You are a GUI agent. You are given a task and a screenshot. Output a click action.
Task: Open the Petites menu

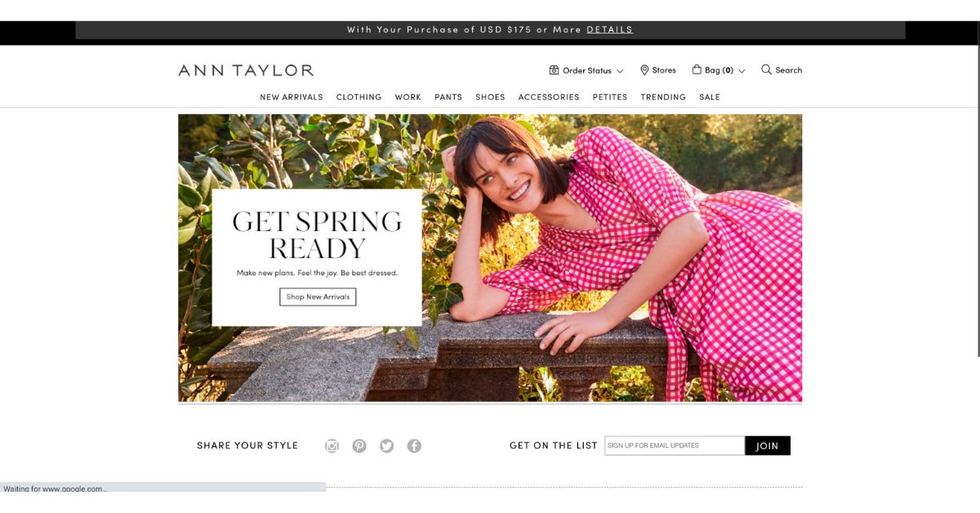click(610, 97)
